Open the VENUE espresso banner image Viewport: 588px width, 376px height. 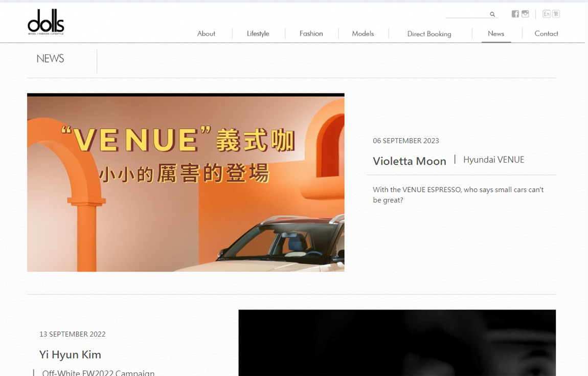click(x=186, y=183)
